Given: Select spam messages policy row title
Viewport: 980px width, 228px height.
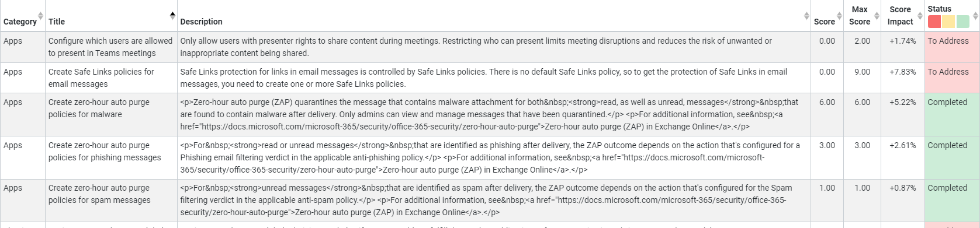Looking at the screenshot, I should pyautogui.click(x=99, y=194).
